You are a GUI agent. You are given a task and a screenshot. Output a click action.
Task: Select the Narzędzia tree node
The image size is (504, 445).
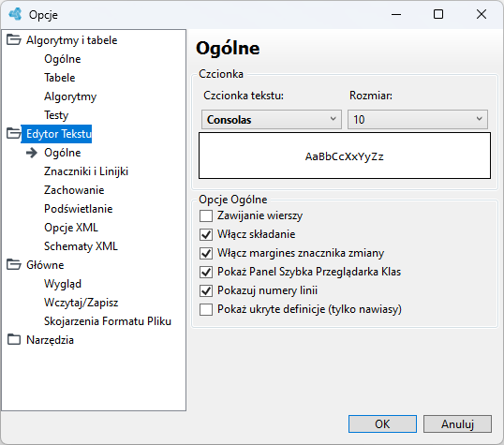point(50,340)
